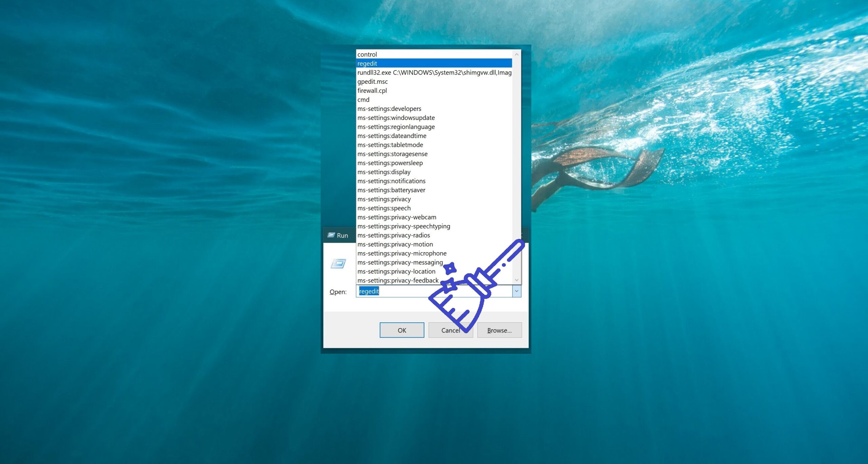Screen dimensions: 868x464
Task: Choose the highlighted regedit list entry
Action: [x=367, y=63]
